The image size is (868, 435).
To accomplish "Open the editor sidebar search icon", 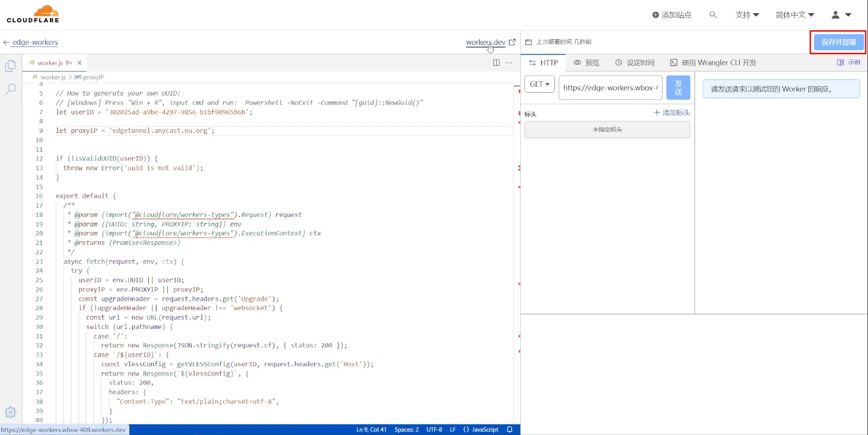I will pyautogui.click(x=11, y=89).
